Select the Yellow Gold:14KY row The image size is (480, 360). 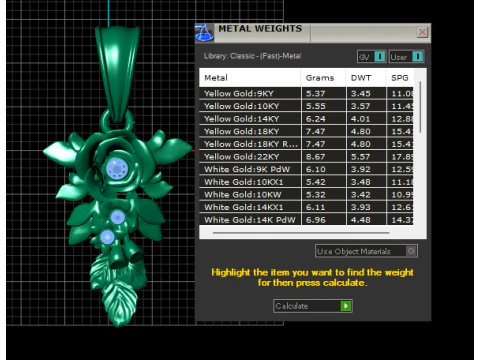pos(306,119)
